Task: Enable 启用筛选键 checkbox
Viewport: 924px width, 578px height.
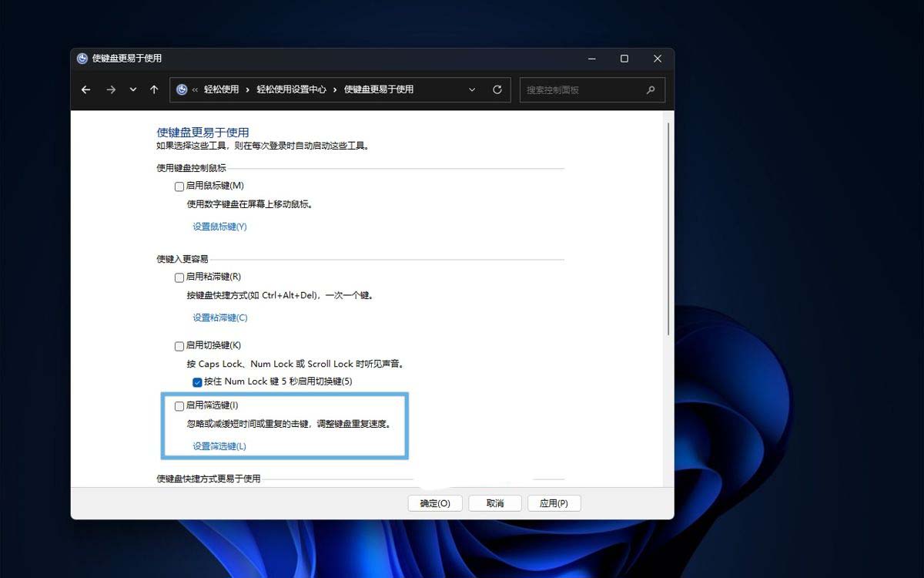Action: pyautogui.click(x=179, y=405)
